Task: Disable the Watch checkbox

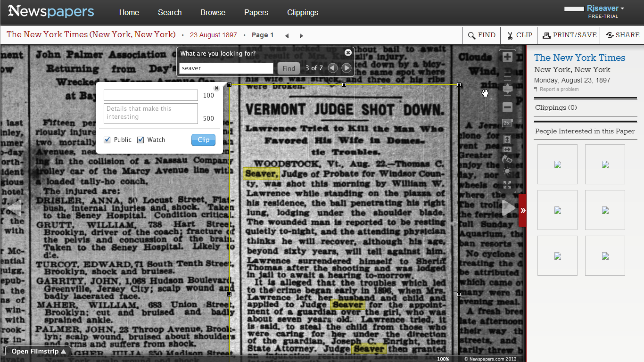Action: point(140,140)
